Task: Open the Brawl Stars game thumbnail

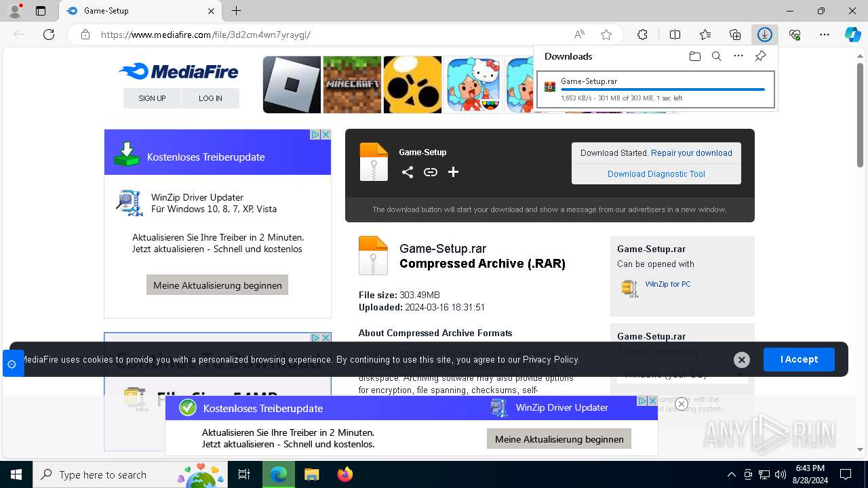Action: (x=412, y=85)
